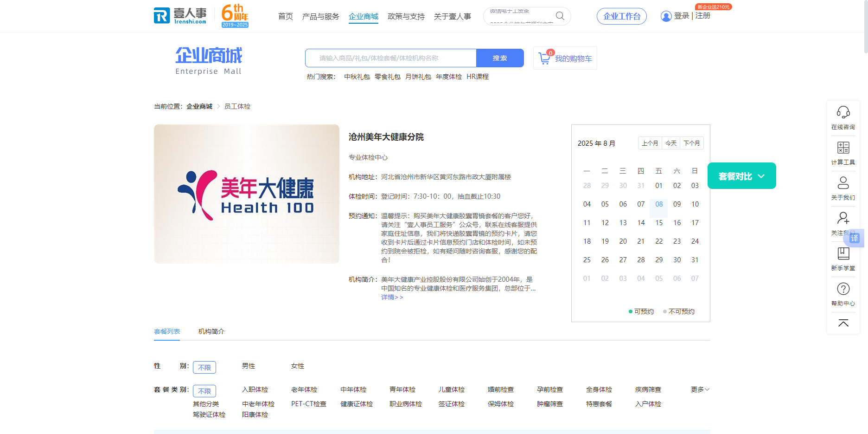Select 特惠套餐 package category
Image resolution: width=868 pixels, height=434 pixels.
coord(599,404)
